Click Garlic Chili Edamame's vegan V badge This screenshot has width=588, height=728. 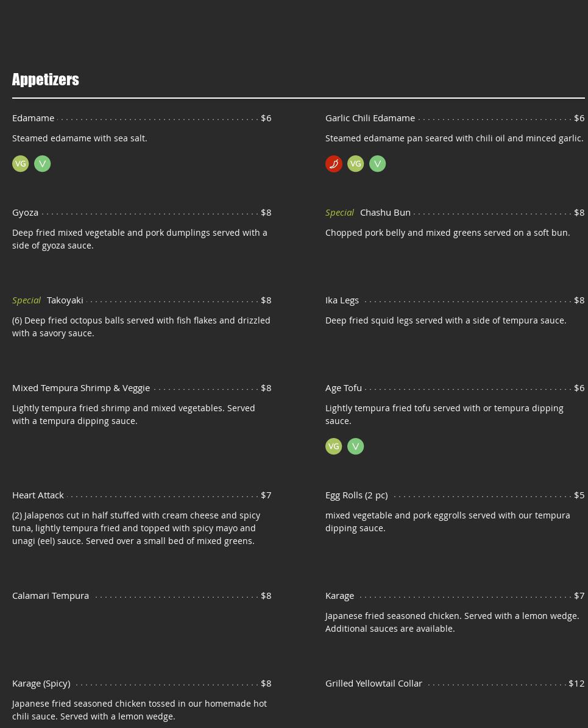tap(377, 163)
